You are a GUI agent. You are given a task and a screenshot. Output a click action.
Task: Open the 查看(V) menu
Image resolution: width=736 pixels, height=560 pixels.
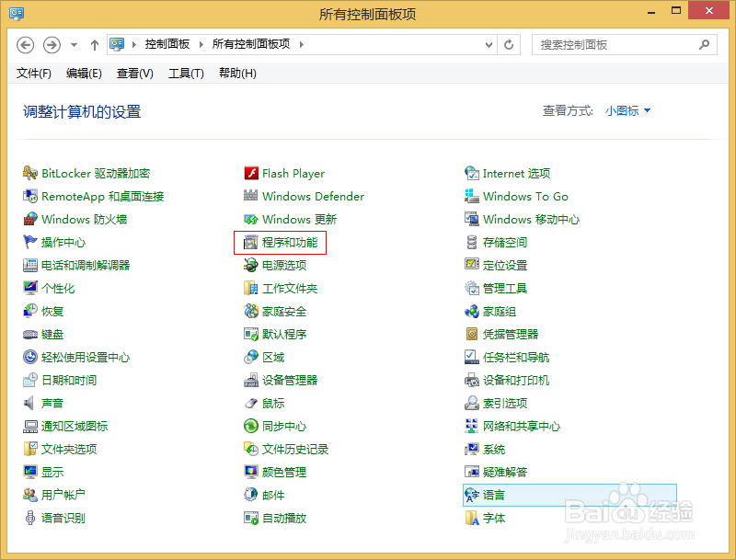(x=135, y=74)
